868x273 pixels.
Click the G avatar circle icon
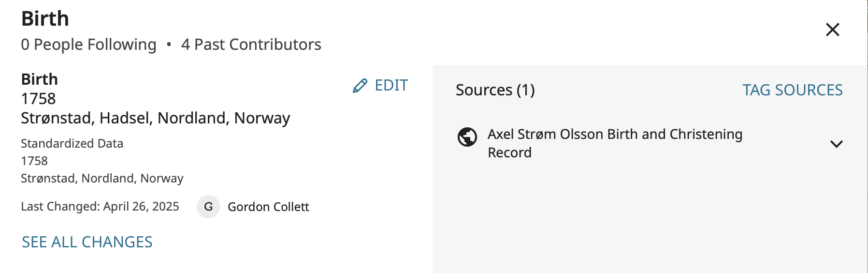coord(208,207)
